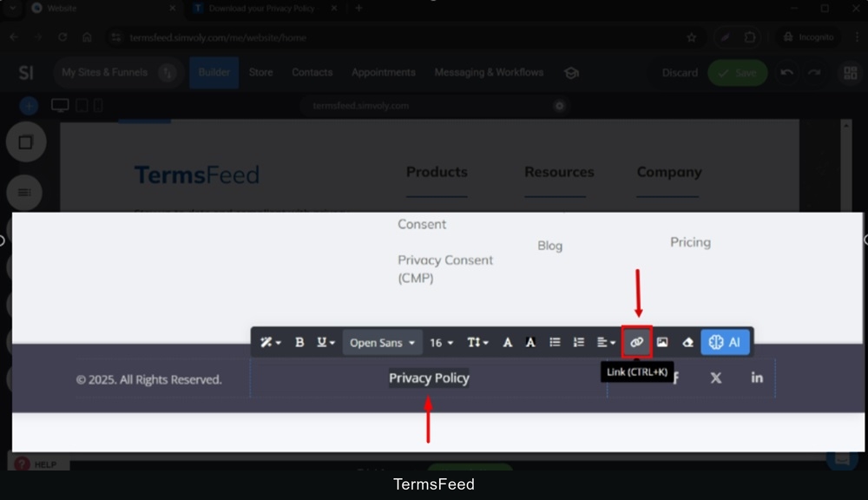
Task: Open the chat widget icon at bottom right
Action: pyautogui.click(x=842, y=459)
